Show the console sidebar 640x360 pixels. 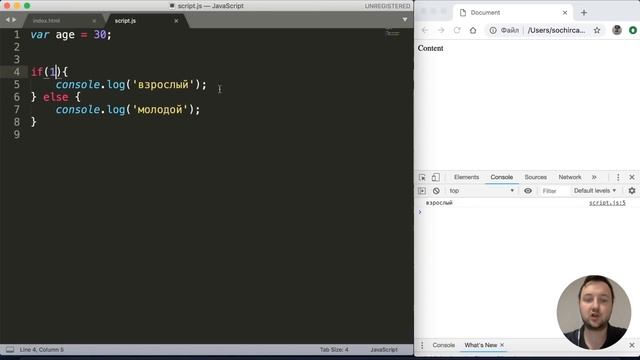point(422,191)
